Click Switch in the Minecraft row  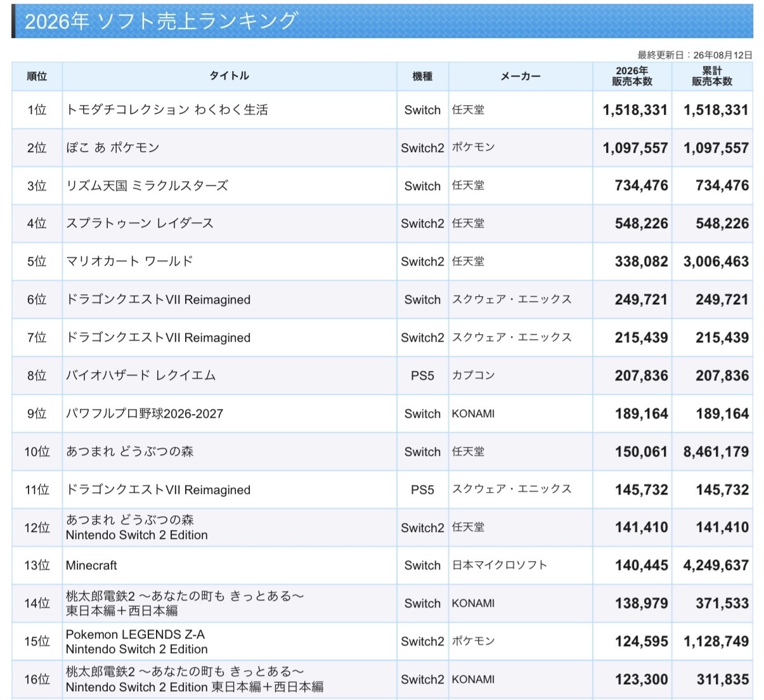click(422, 565)
